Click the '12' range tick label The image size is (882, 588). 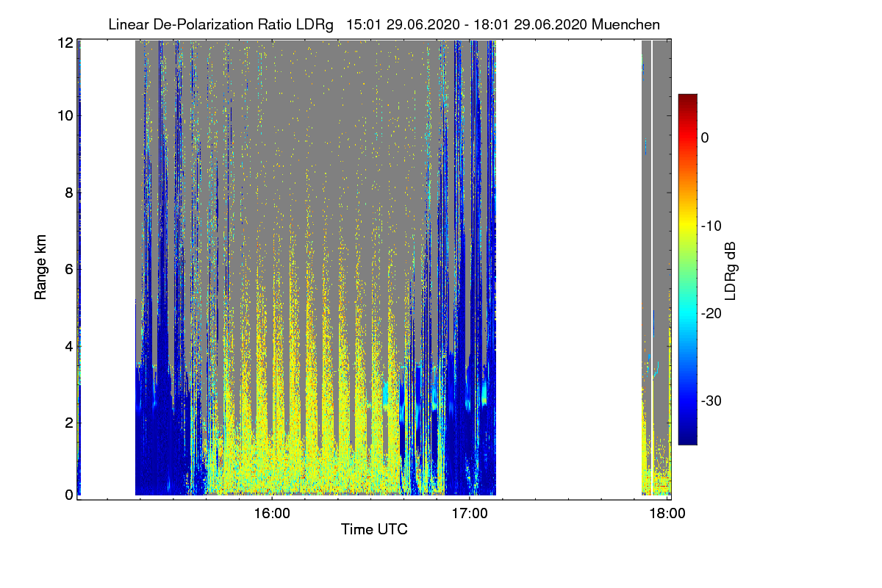tap(64, 43)
